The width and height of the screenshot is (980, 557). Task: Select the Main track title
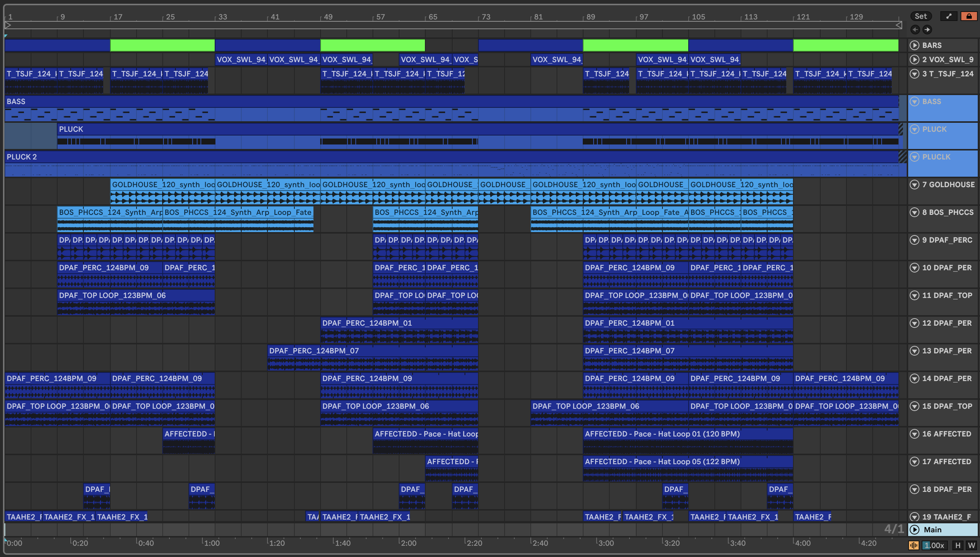[932, 530]
